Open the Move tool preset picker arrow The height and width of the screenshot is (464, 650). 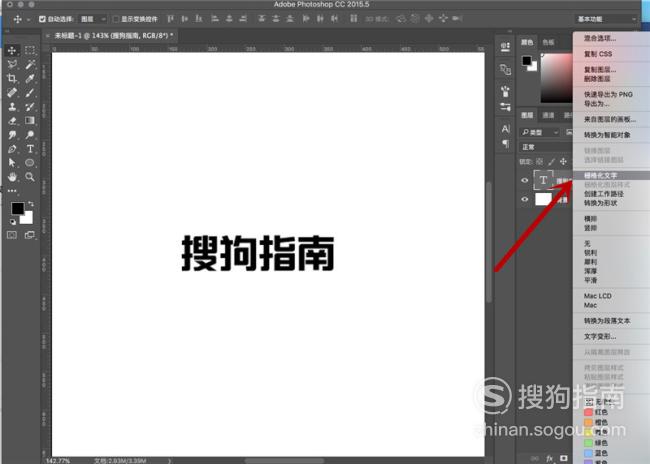(29, 19)
